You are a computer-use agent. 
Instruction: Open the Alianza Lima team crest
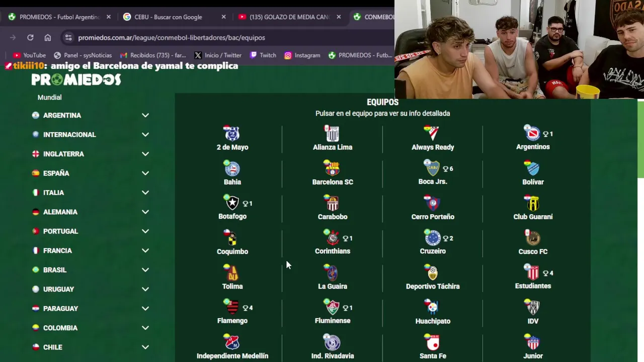[x=332, y=133]
